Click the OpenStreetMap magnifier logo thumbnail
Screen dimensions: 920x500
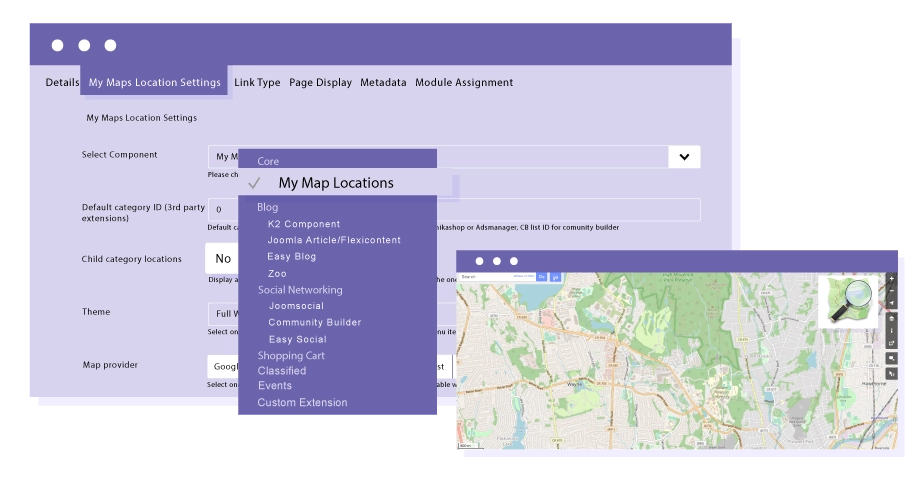850,300
